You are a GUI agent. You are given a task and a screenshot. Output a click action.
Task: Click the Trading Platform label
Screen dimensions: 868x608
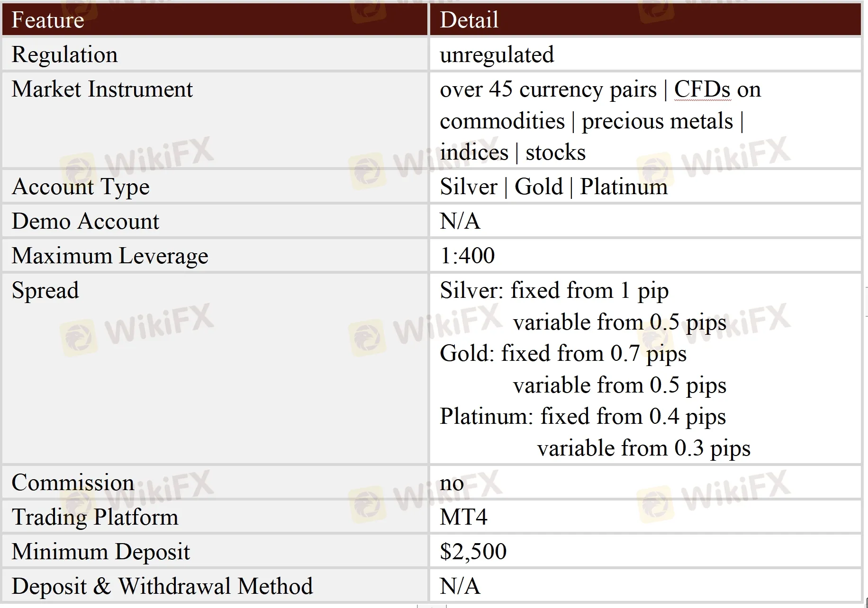click(95, 517)
